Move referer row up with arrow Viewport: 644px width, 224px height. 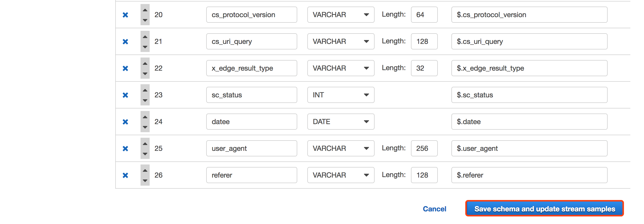145,171
